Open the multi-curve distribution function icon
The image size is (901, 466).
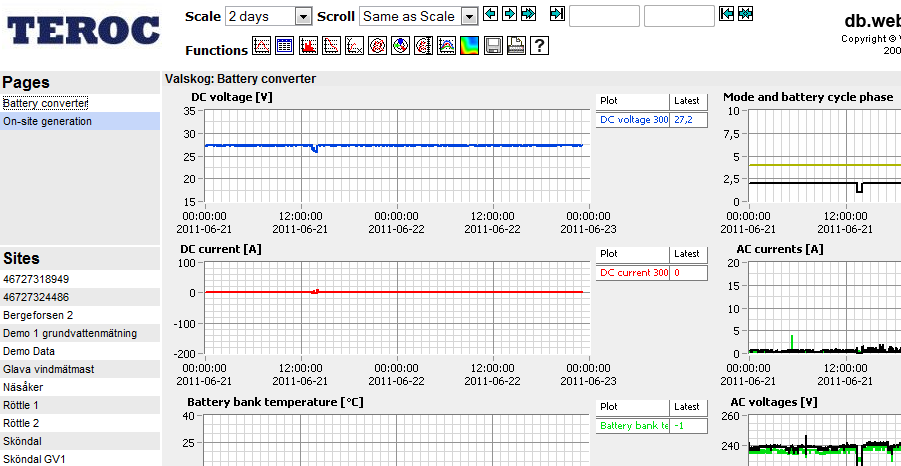click(x=446, y=45)
